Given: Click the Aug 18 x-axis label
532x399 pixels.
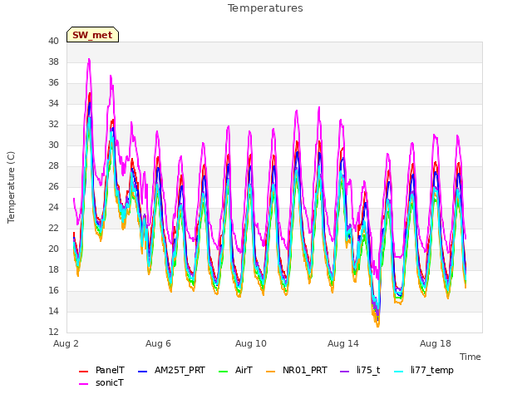Looking at the screenshot, I should 436,343.
